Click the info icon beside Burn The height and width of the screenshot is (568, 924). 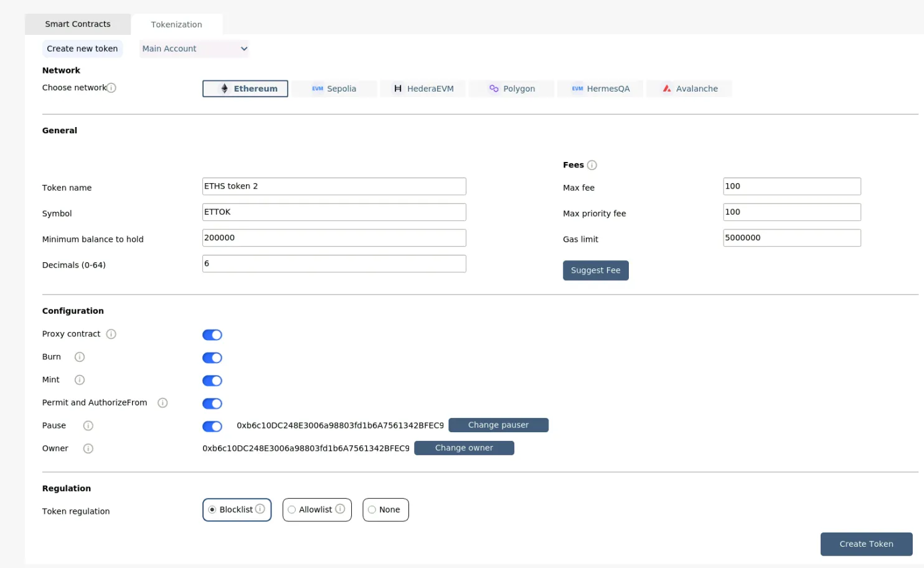click(x=80, y=357)
